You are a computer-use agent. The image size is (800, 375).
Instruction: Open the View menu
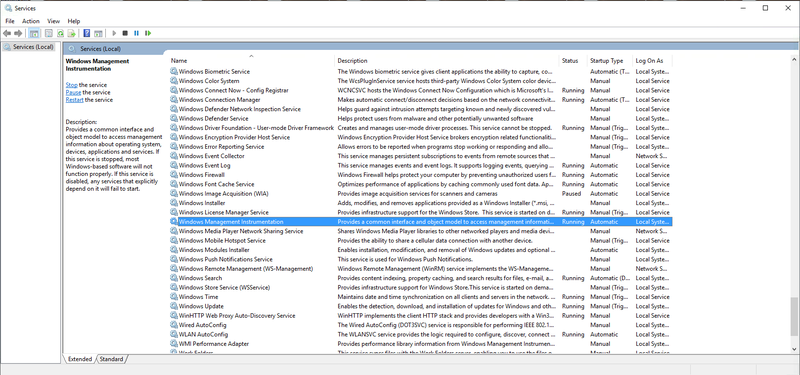click(54, 21)
